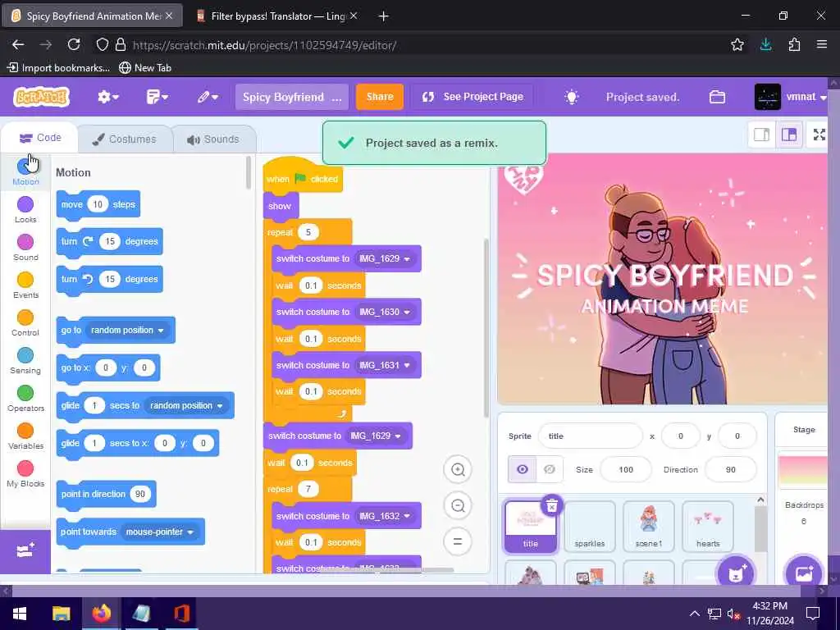Image resolution: width=840 pixels, height=630 pixels.
Task: Reset workspace zoom to default
Action: (458, 541)
